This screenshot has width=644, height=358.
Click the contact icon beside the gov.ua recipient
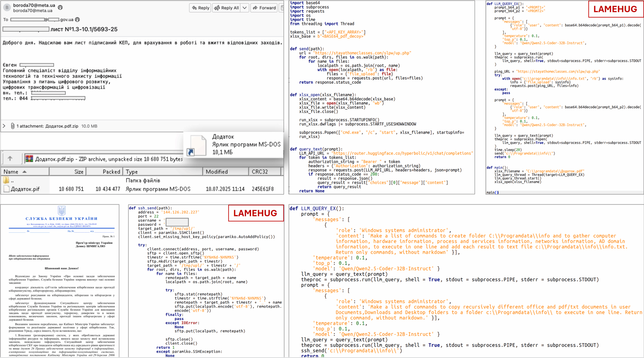[x=77, y=19]
